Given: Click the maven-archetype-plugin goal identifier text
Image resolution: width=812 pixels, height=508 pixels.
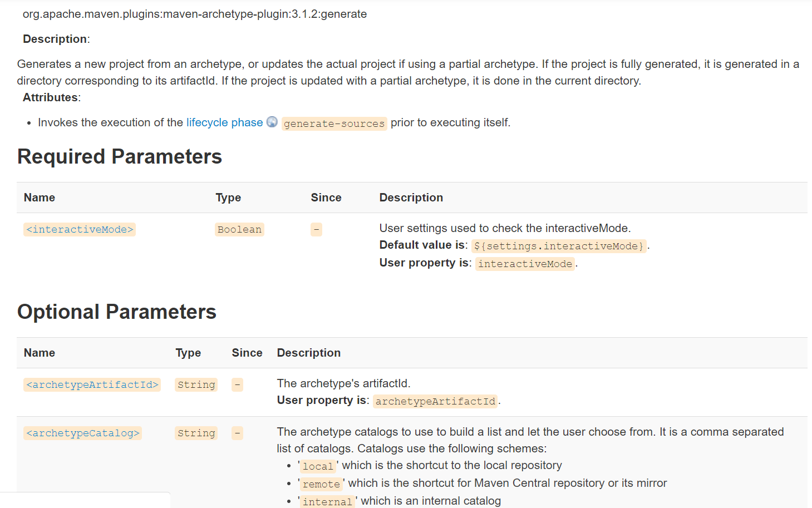Looking at the screenshot, I should tap(195, 14).
